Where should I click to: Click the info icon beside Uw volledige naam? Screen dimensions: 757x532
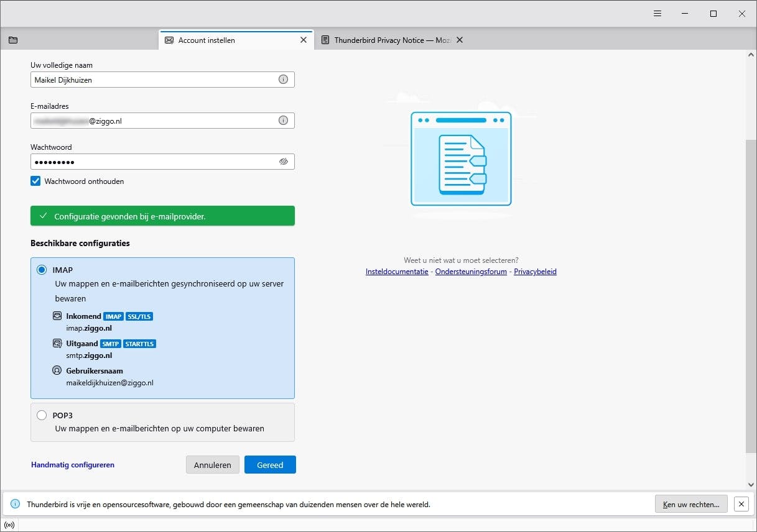pos(283,80)
